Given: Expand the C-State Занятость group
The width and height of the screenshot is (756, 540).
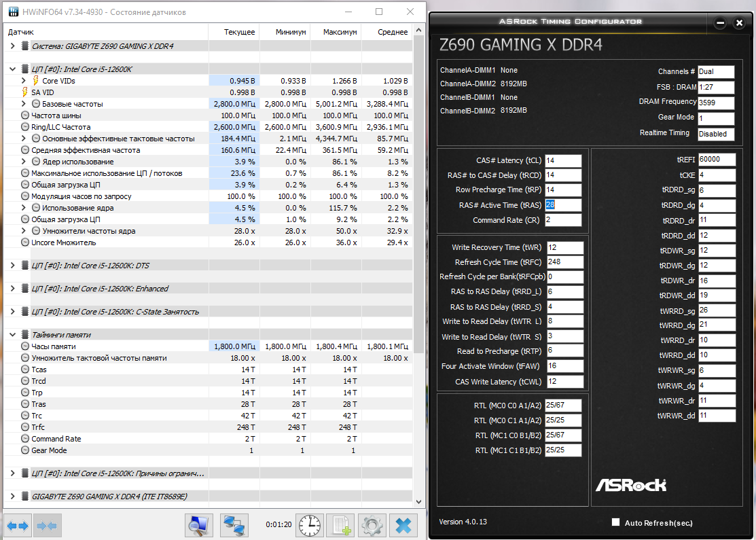Looking at the screenshot, I should [x=12, y=312].
